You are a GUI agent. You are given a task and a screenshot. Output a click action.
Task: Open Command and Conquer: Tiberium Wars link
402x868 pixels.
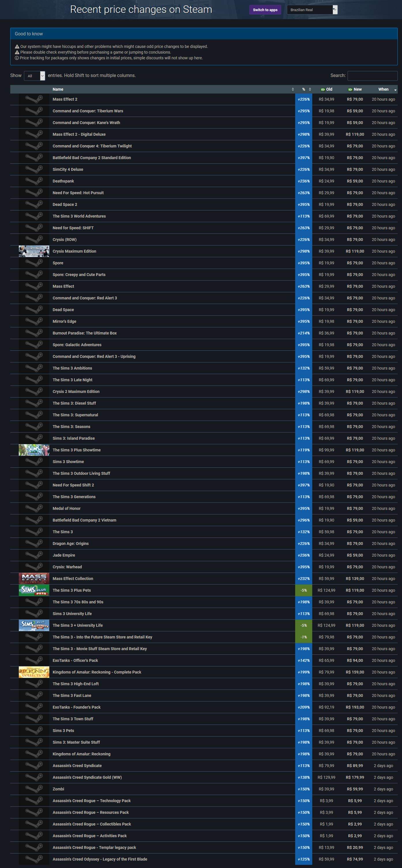pyautogui.click(x=88, y=111)
